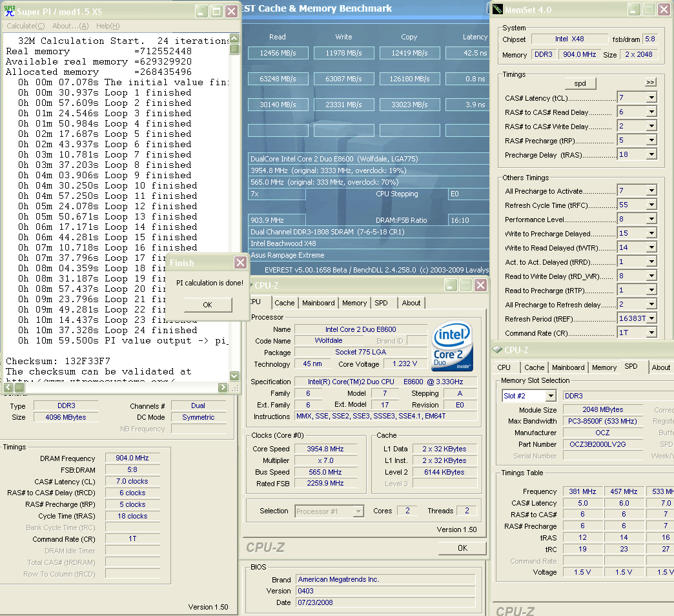The width and height of the screenshot is (674, 616).
Task: Click the Core Voltage 1.232 V value
Action: pos(405,364)
